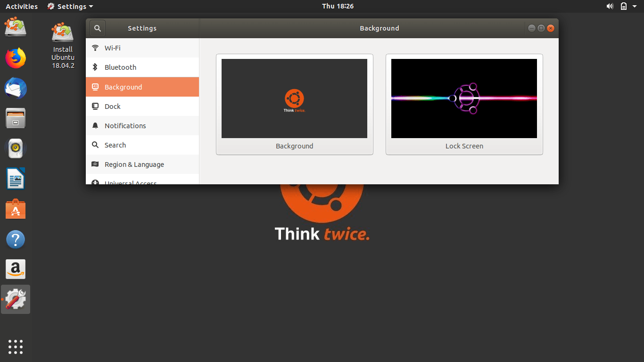Launch Firefox from the dock
Screen dimensions: 644x362
click(x=16, y=58)
